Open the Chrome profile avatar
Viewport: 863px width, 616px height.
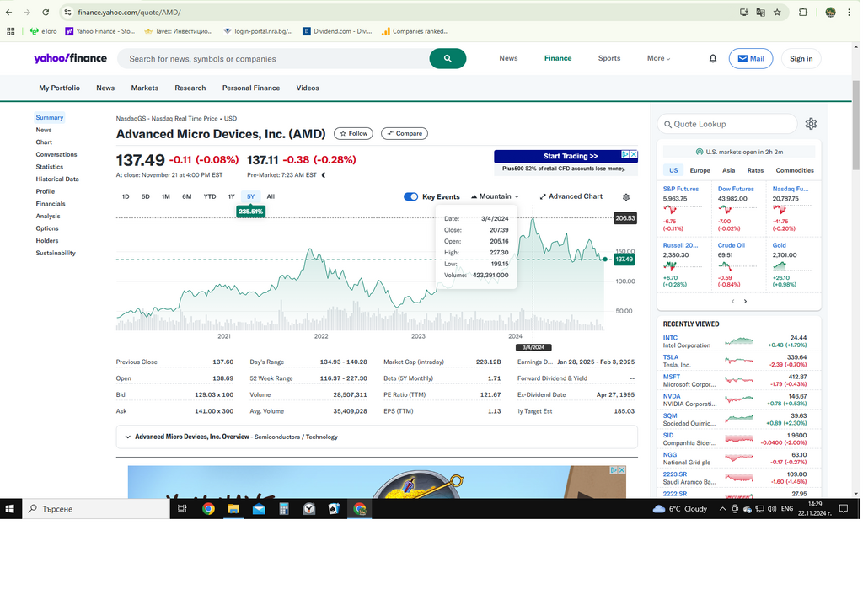(830, 12)
